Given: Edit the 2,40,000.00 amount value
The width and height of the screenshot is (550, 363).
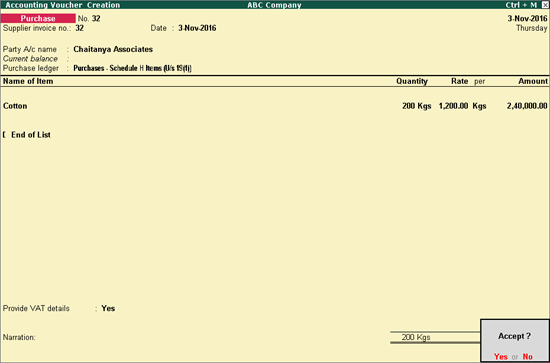Looking at the screenshot, I should pyautogui.click(x=527, y=106).
